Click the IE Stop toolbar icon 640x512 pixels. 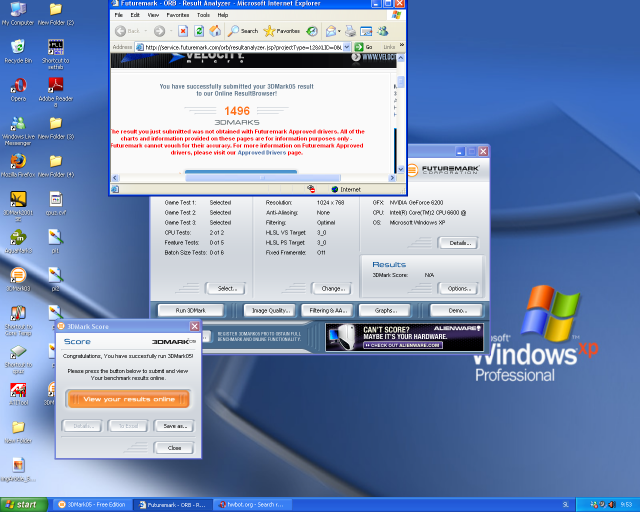coord(183,31)
